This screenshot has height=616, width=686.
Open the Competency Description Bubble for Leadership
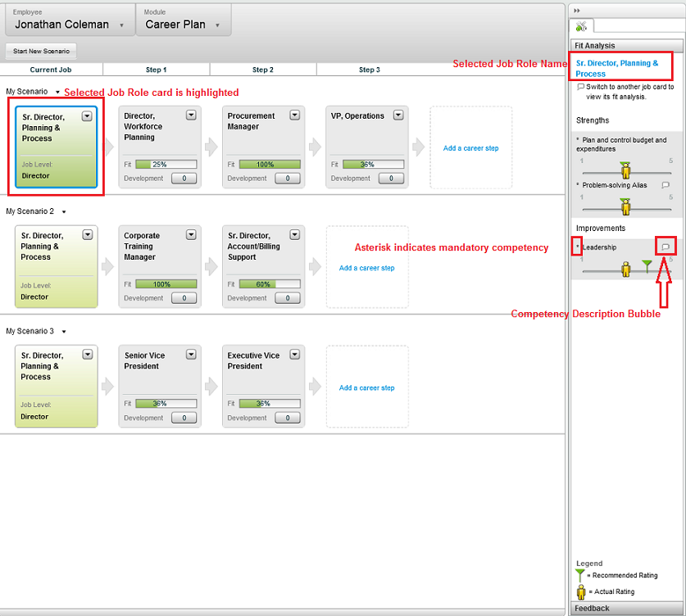(667, 247)
